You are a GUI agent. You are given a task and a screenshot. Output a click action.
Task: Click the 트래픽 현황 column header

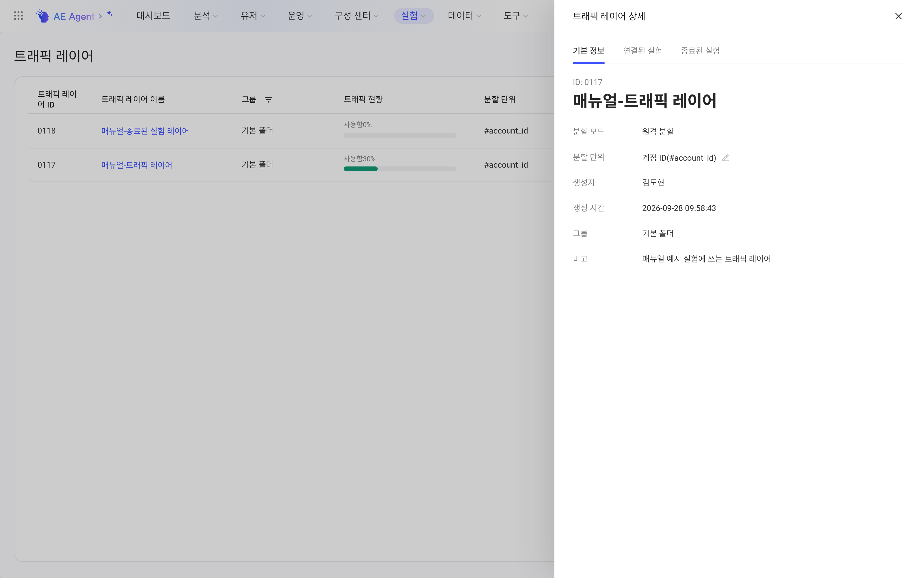(x=363, y=99)
